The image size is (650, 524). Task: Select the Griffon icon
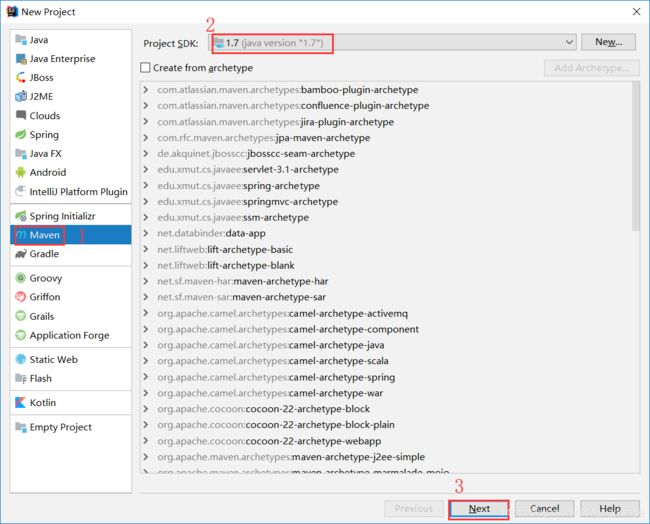coord(21,297)
